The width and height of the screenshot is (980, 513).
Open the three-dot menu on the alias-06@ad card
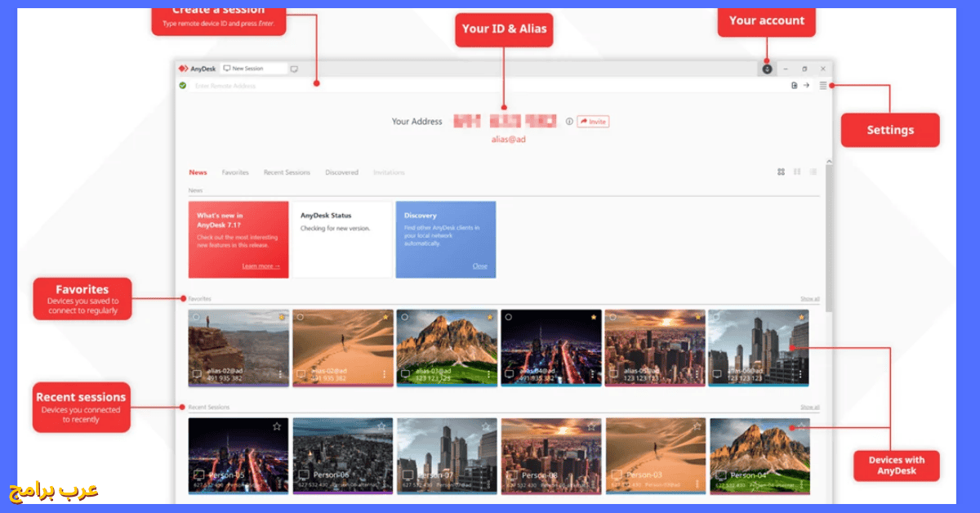801,374
